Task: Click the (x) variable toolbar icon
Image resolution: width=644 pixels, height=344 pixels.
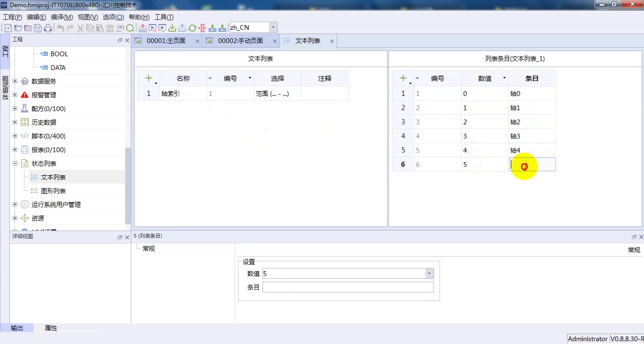Action: (120, 28)
